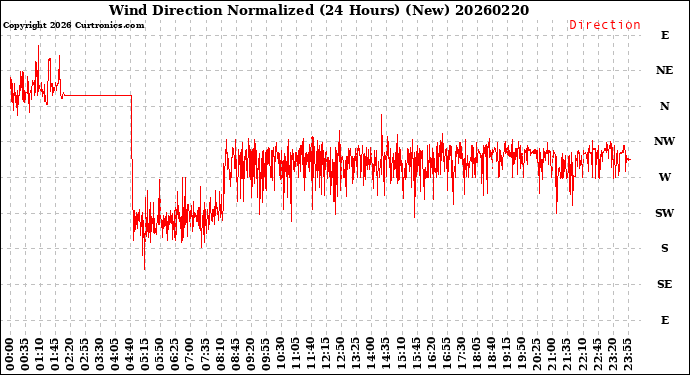The image size is (690, 375).
Task: Click the '15:45' time label
Action: [416, 355]
